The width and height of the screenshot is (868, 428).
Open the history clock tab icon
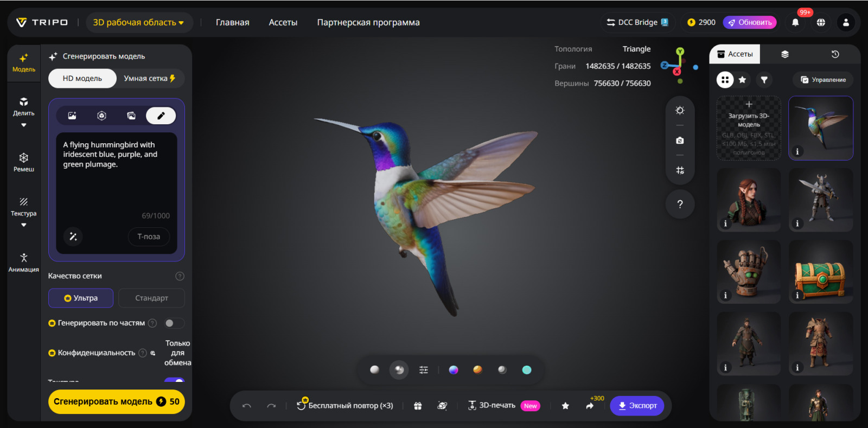click(835, 54)
